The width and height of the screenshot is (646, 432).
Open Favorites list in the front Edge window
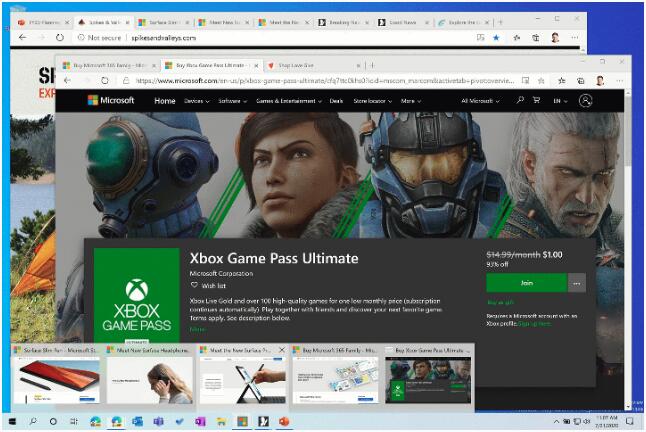click(x=562, y=81)
